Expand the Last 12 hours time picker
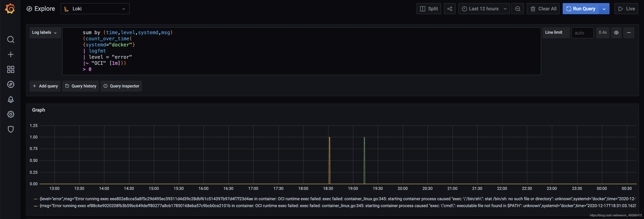 click(x=484, y=9)
